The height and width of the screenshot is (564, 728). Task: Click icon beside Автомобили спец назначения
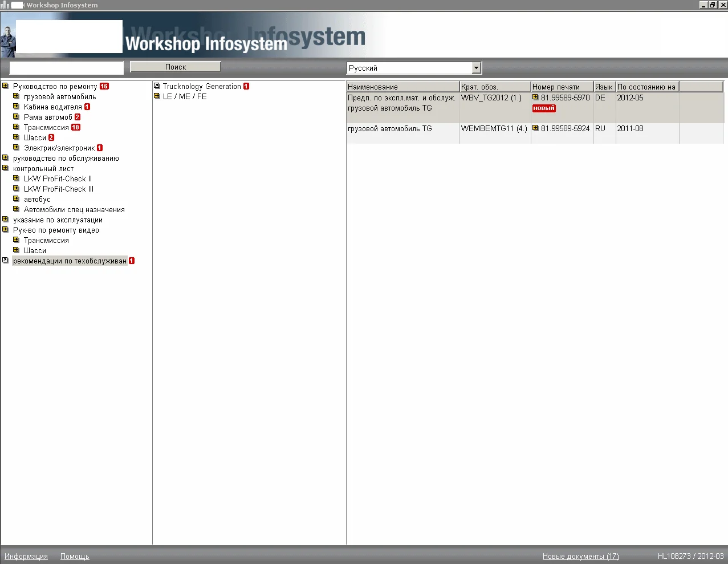coord(17,209)
